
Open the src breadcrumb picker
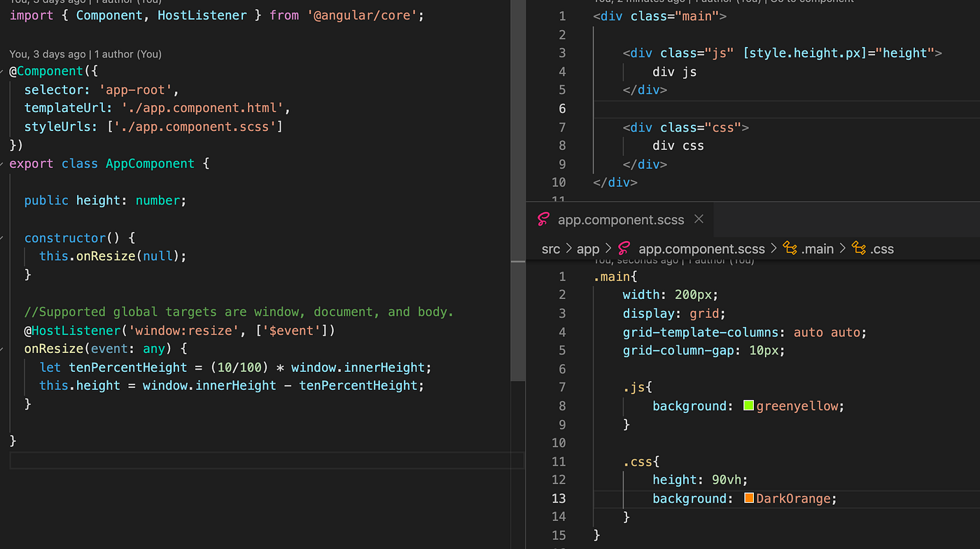tap(551, 248)
